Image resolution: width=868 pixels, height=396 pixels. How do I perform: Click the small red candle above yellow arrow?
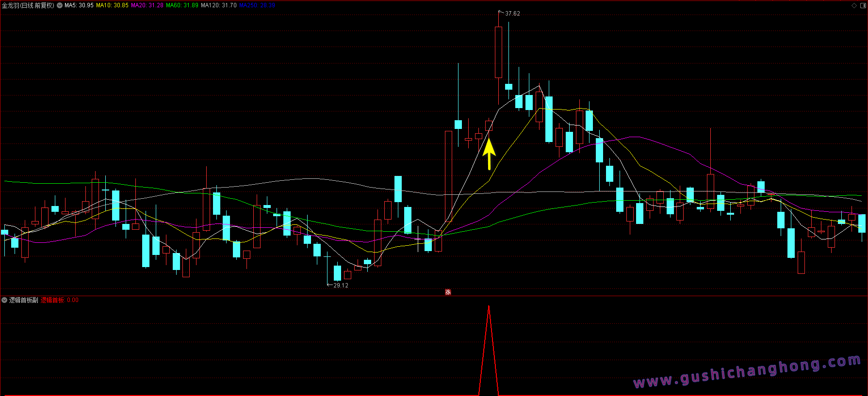tap(489, 126)
